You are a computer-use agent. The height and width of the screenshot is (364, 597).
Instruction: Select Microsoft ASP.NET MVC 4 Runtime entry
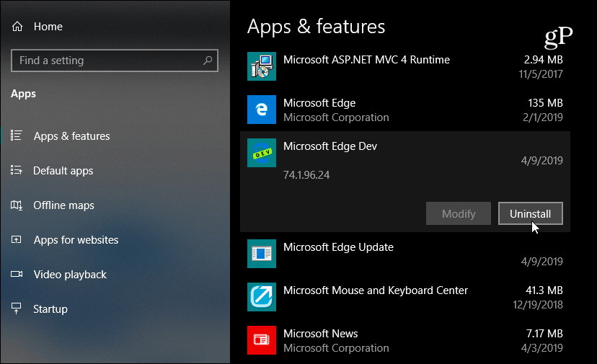[366, 60]
